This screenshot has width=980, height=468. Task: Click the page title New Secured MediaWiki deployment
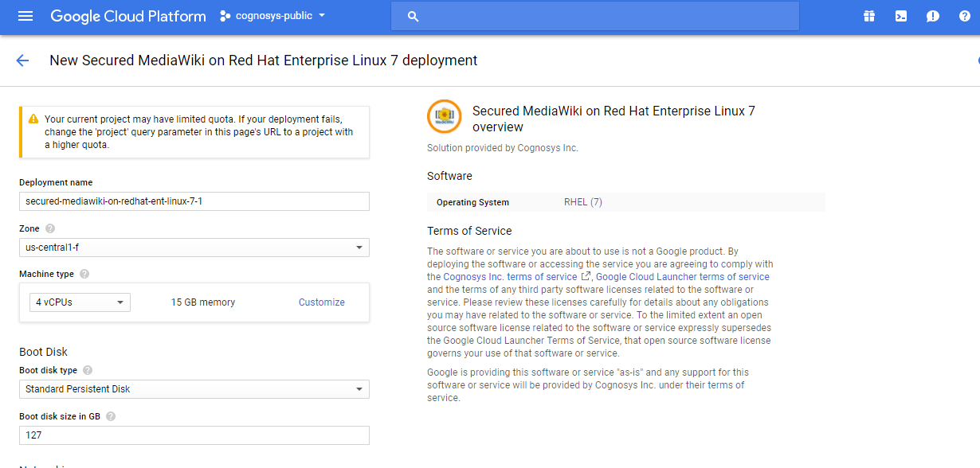264,60
